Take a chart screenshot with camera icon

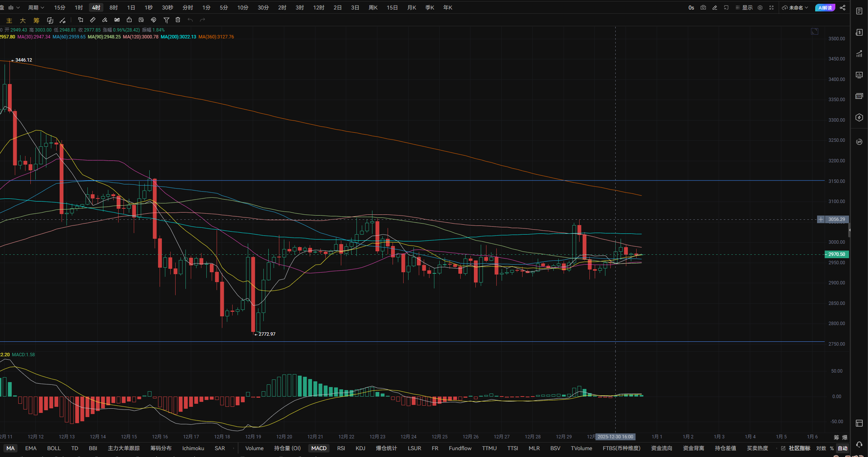coord(703,8)
